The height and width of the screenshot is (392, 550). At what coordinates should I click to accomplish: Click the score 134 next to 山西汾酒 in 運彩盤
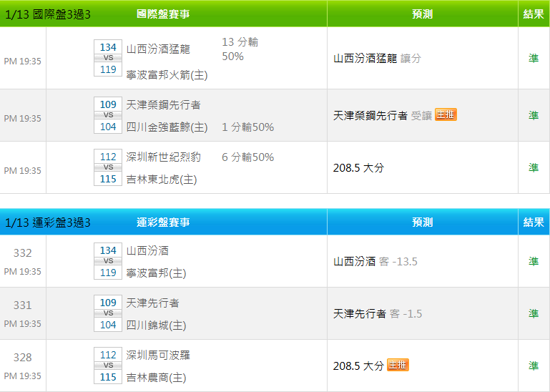point(108,250)
